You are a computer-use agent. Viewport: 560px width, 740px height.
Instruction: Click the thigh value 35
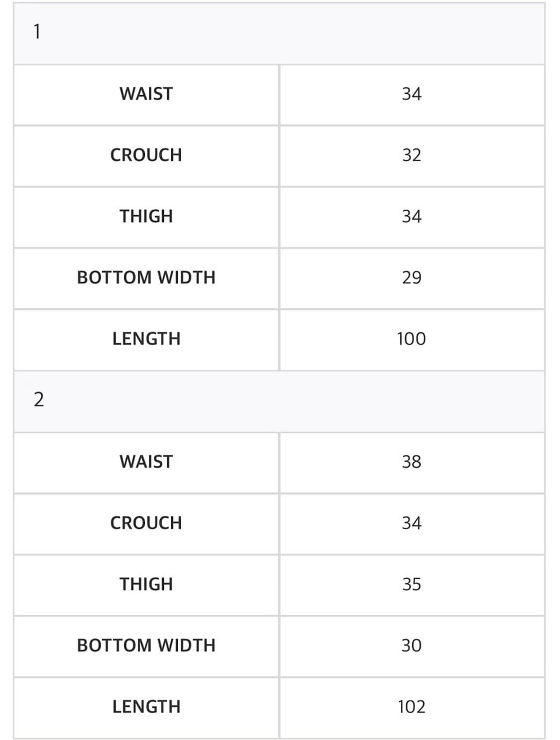click(x=412, y=585)
